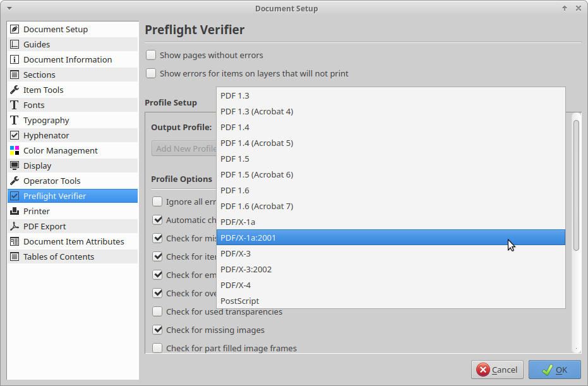Open the Hyphenator settings page

(46, 135)
